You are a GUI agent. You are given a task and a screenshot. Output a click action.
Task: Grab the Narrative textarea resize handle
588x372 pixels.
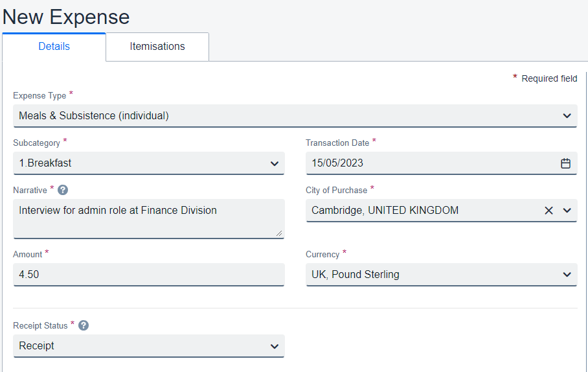click(279, 233)
